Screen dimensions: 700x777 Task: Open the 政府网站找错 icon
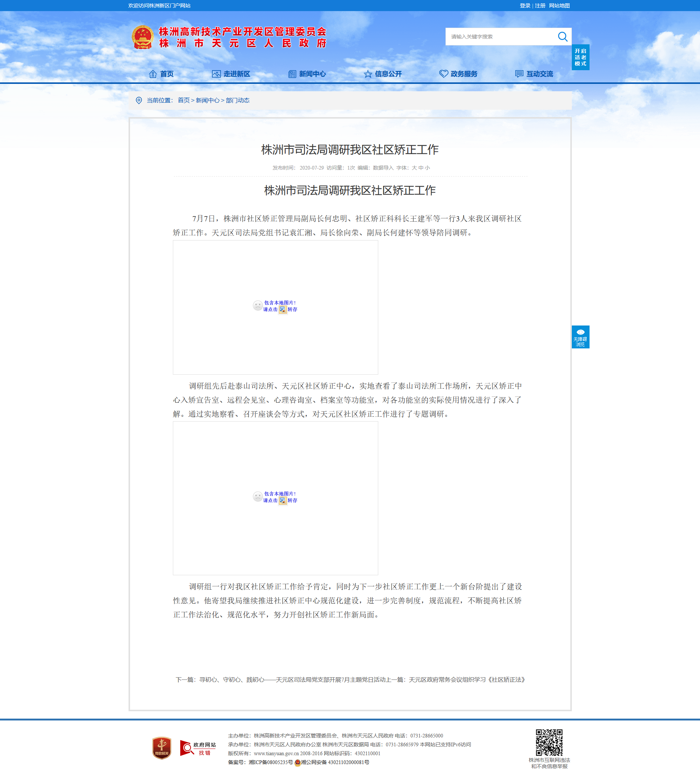(x=198, y=748)
